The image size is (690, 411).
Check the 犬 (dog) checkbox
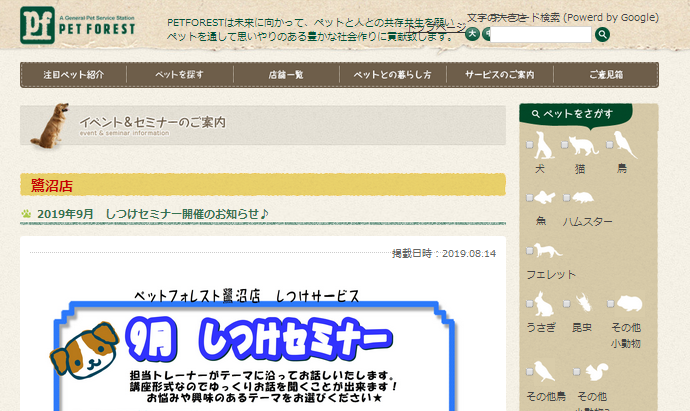pos(529,145)
